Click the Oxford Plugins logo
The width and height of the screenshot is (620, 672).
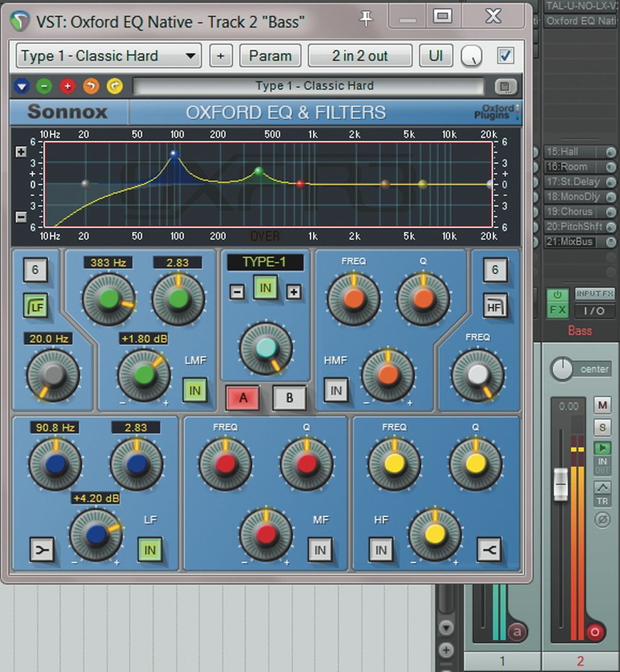click(496, 112)
